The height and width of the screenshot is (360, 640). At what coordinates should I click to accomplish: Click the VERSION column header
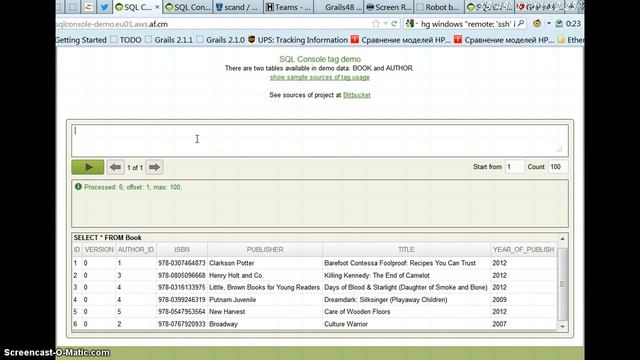click(99, 249)
